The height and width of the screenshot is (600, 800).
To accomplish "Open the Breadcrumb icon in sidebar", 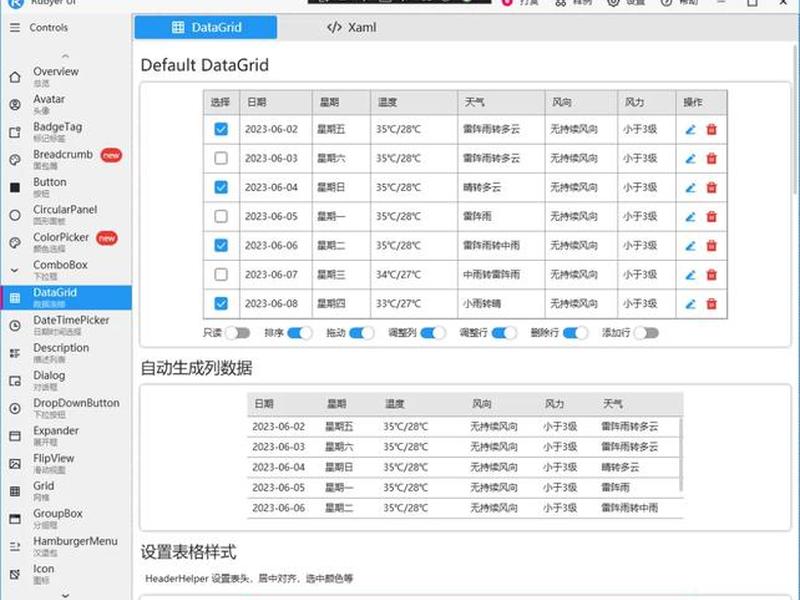I will [15, 160].
